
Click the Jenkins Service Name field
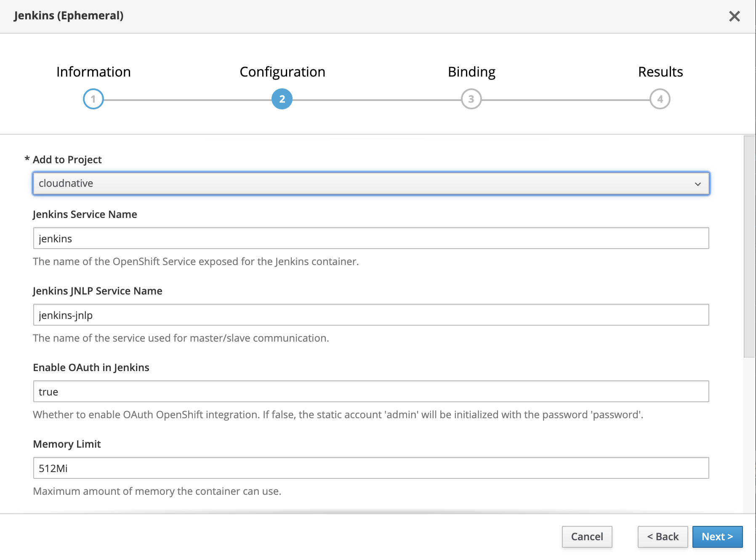[x=371, y=239]
